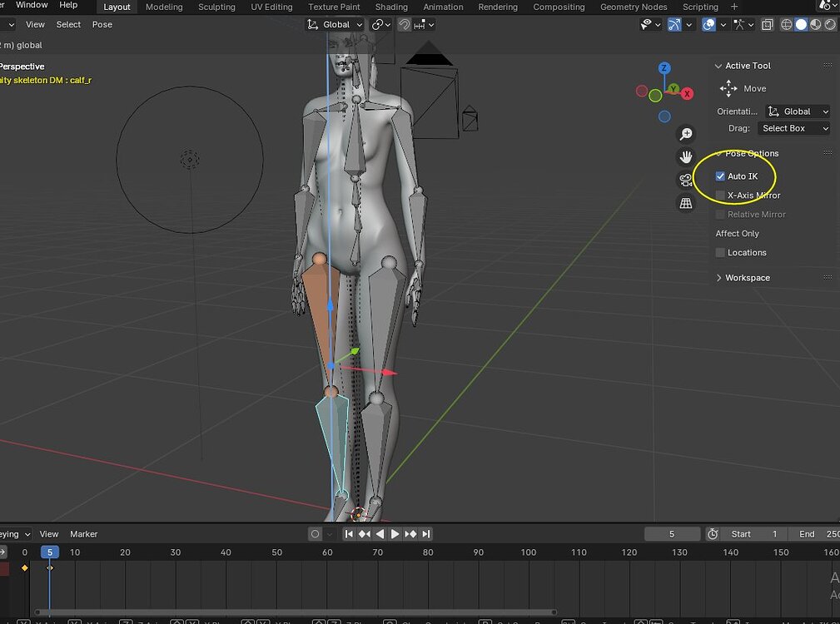The height and width of the screenshot is (624, 840).
Task: Open the Animation workspace tab
Action: [x=443, y=7]
